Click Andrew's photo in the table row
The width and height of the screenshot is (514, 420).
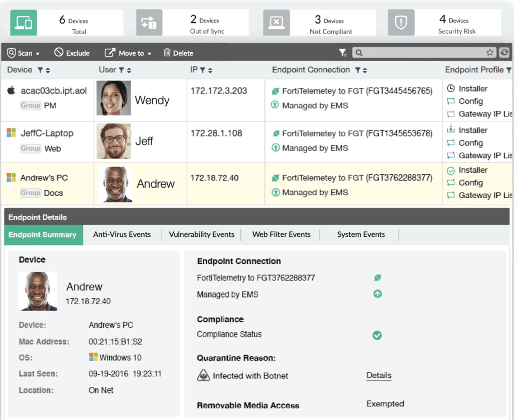tap(115, 184)
